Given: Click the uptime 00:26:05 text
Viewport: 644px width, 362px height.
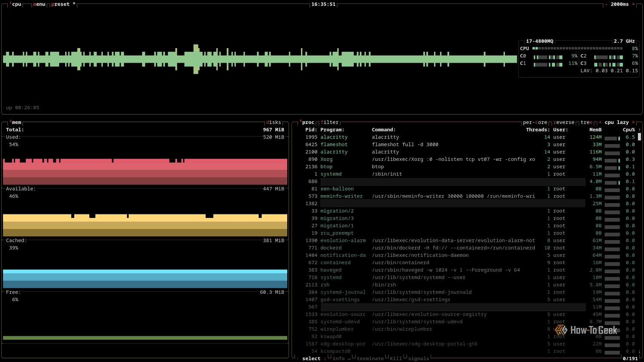Looking at the screenshot, I should tap(22, 108).
